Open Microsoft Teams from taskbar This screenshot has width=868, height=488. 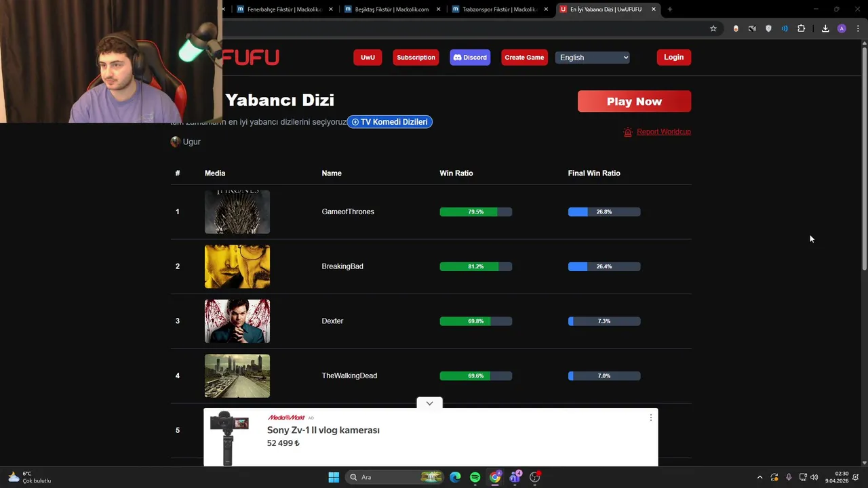515,477
